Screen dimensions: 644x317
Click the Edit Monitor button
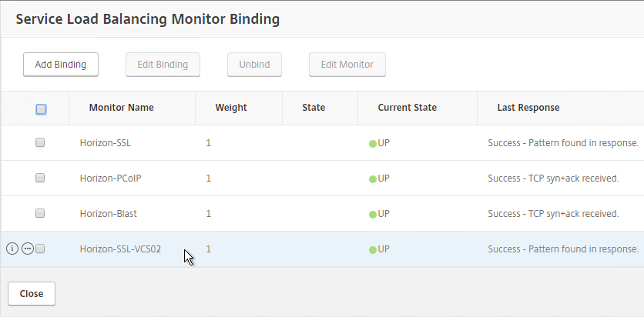tap(347, 65)
